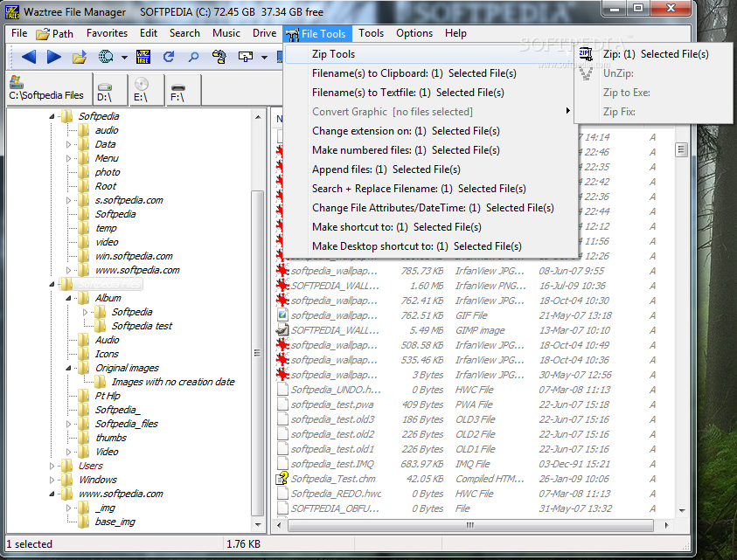Select the Softpedia test folder
The width and height of the screenshot is (737, 560).
coord(142,326)
